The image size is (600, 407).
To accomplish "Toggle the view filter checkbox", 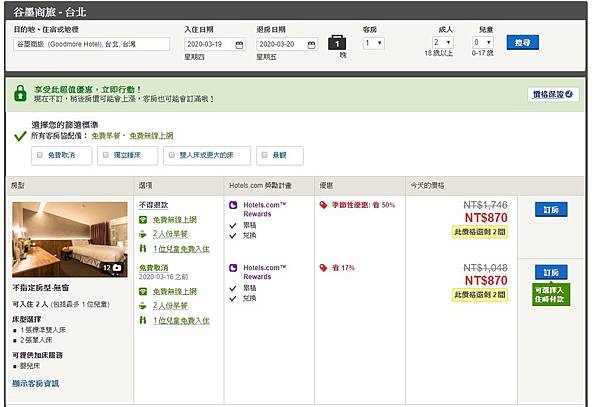I will click(264, 155).
